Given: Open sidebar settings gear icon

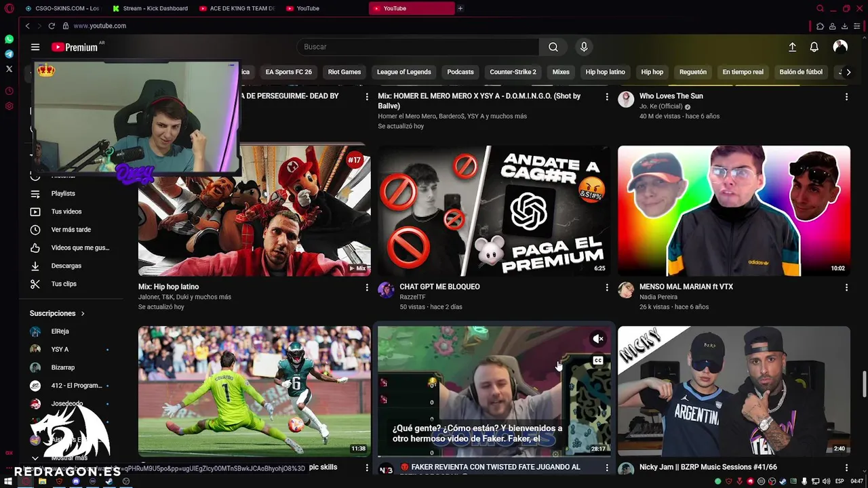Looking at the screenshot, I should [9, 106].
